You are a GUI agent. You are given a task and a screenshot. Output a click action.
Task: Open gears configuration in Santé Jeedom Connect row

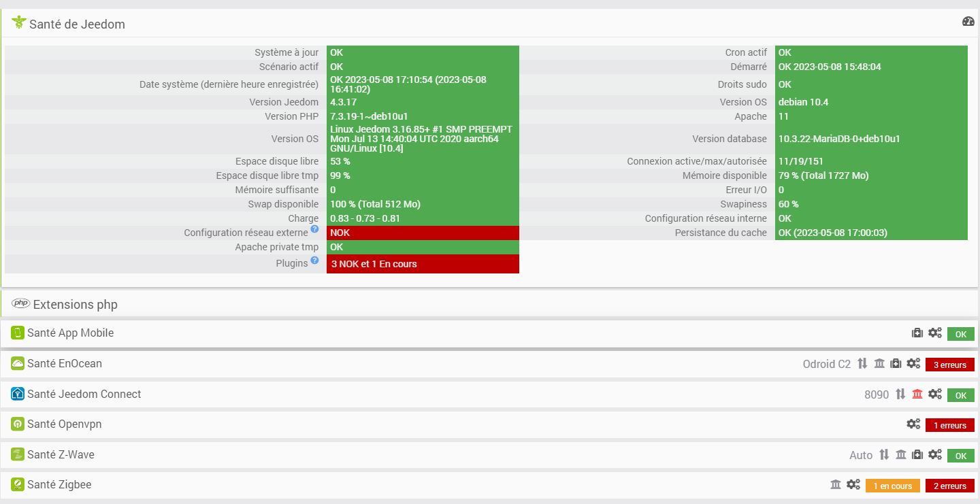[935, 394]
